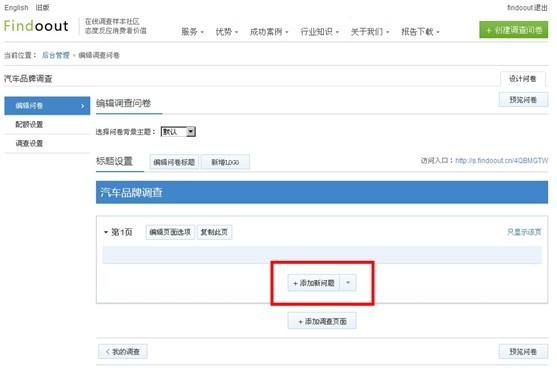Screen dimensions: 557x371
Task: Open the 报告下载 menu
Action: pos(420,32)
